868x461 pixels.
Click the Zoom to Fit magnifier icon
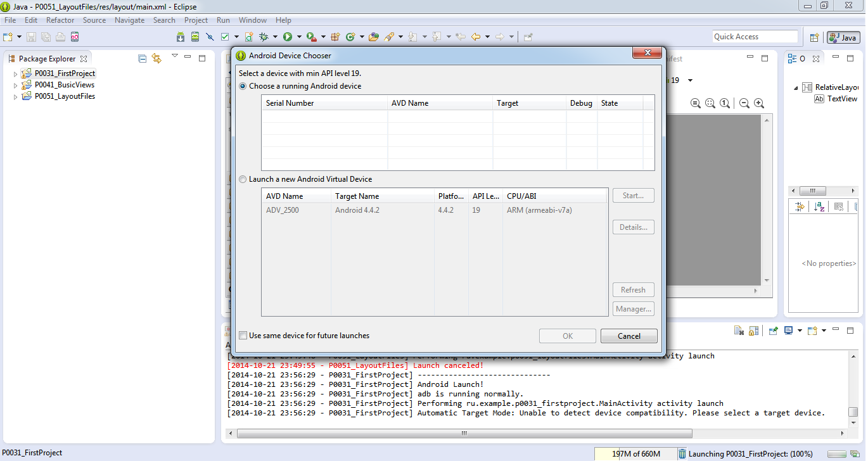pyautogui.click(x=710, y=103)
